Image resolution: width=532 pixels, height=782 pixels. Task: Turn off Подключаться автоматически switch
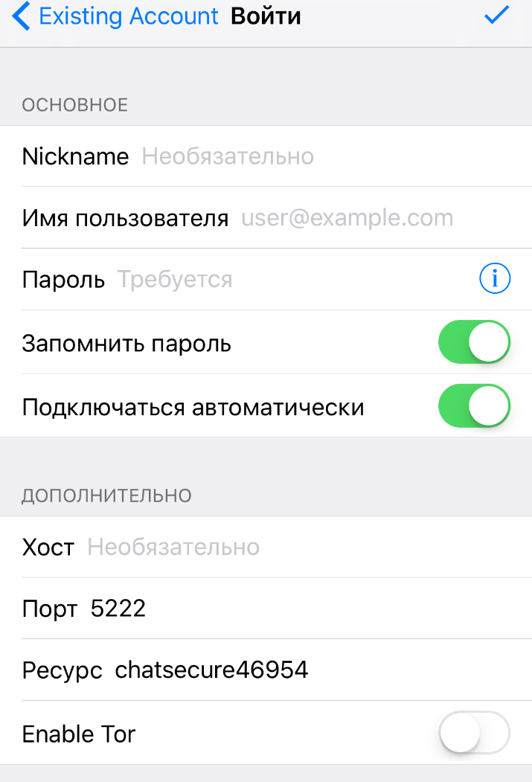(474, 406)
